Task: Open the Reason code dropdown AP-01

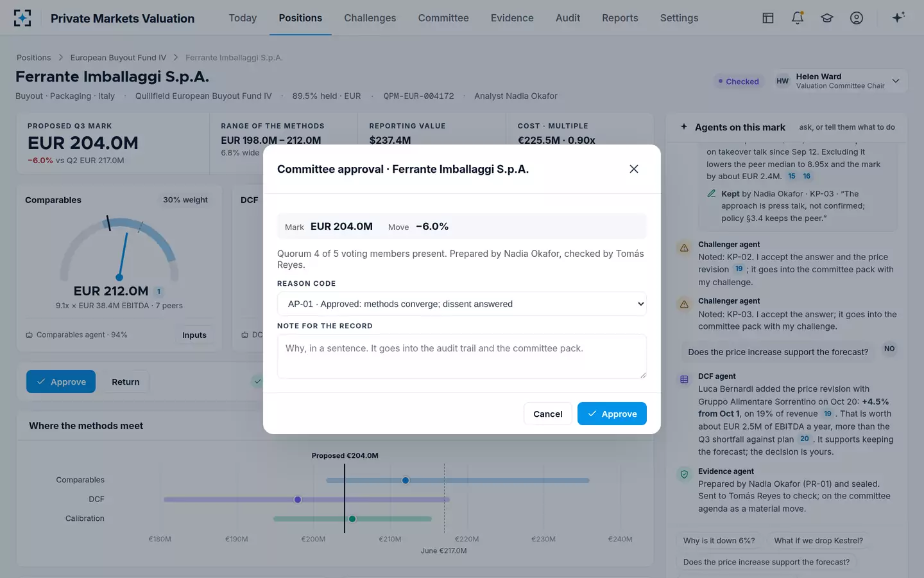Action: 462,304
